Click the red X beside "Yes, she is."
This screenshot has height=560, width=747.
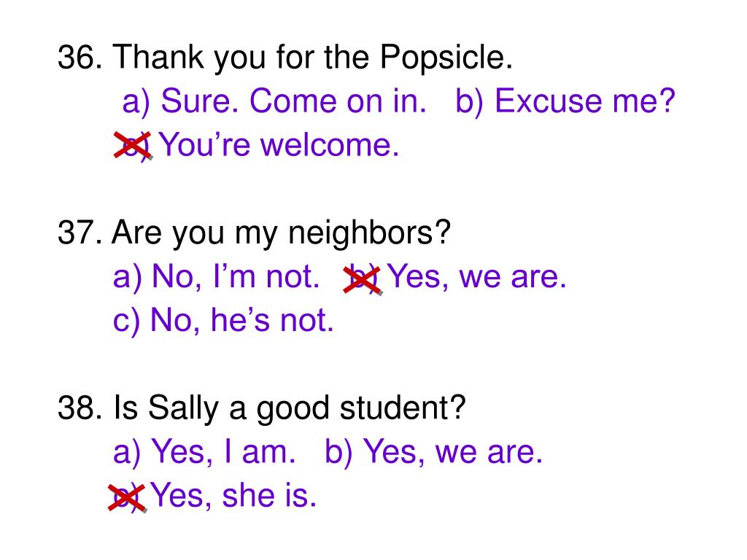pyautogui.click(x=126, y=497)
